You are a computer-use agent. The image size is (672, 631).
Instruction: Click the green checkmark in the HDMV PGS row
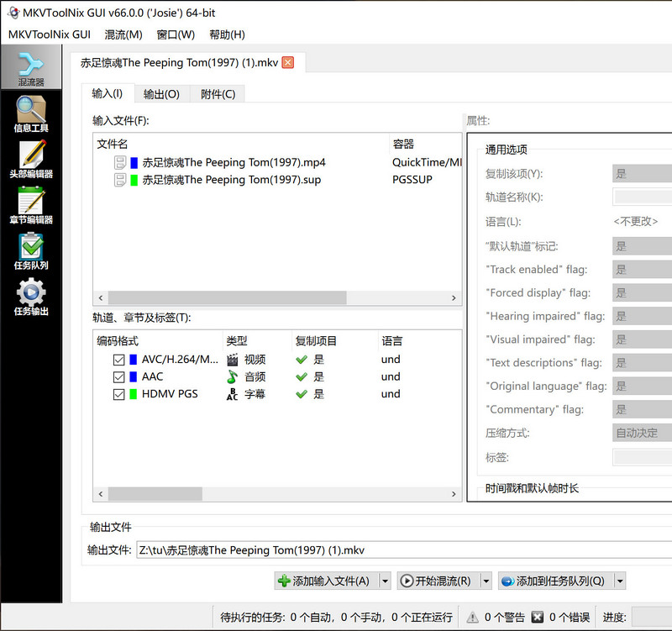pyautogui.click(x=302, y=394)
